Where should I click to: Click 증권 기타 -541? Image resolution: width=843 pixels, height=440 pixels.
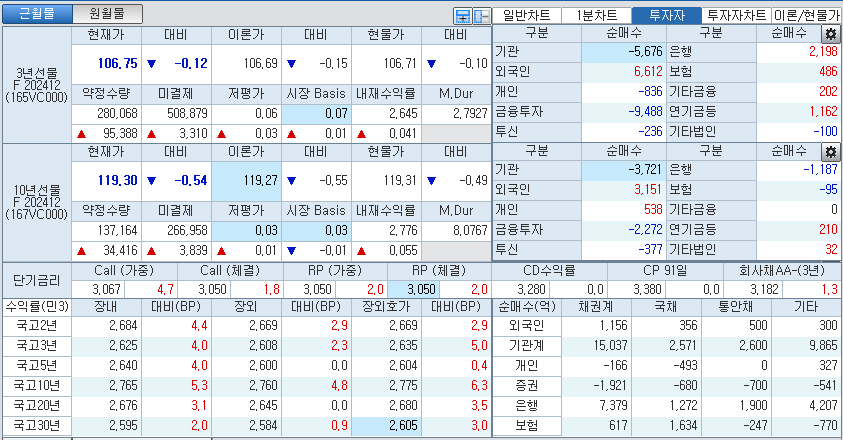[x=806, y=386]
